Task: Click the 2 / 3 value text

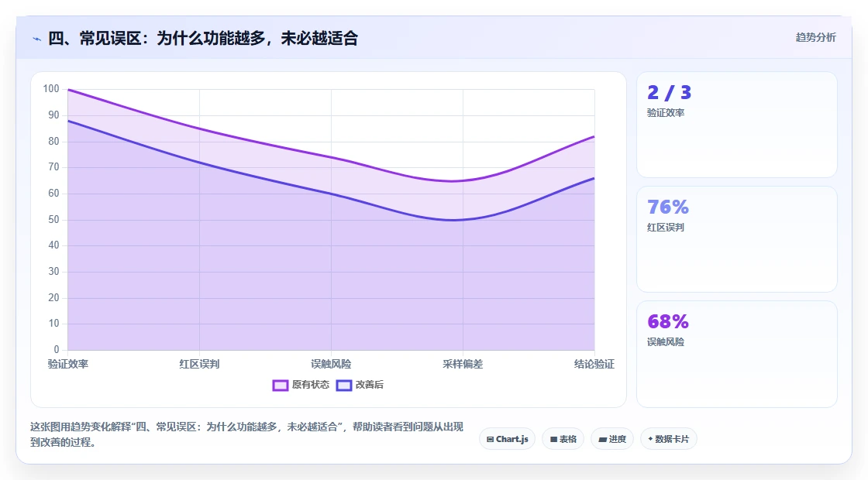Action: [x=670, y=92]
